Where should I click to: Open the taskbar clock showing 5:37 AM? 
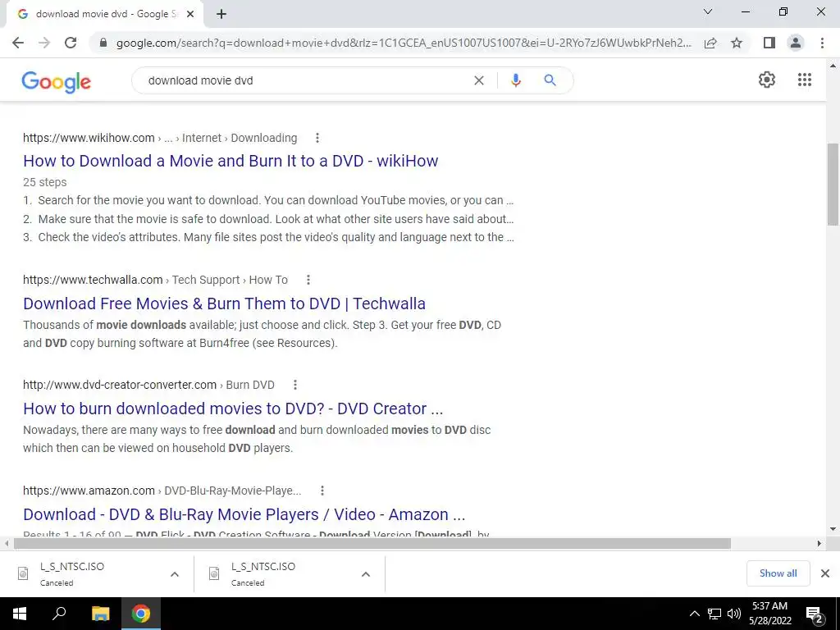pos(769,614)
